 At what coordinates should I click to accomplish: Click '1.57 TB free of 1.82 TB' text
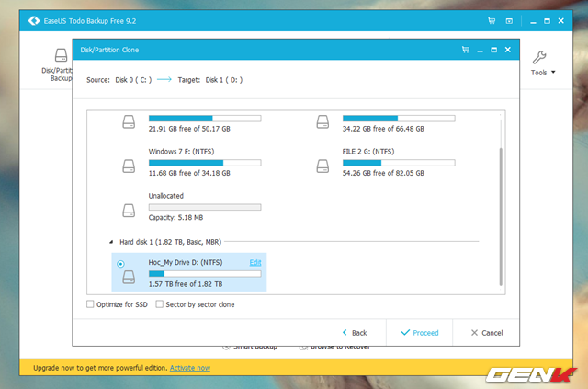186,284
